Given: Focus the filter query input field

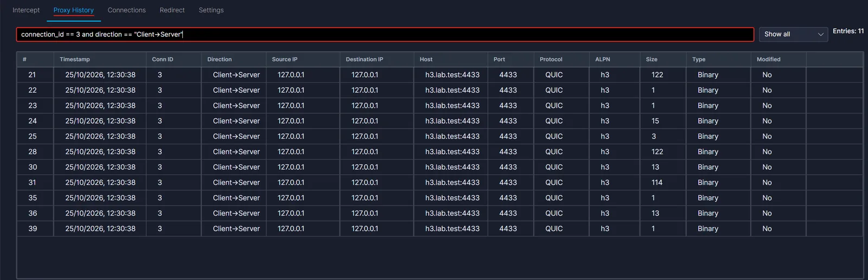Looking at the screenshot, I should [x=385, y=34].
